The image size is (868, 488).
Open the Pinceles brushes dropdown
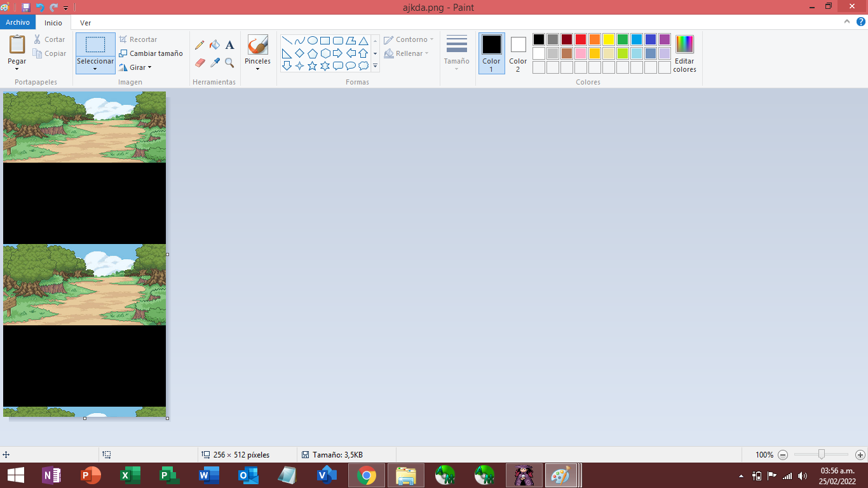(257, 68)
